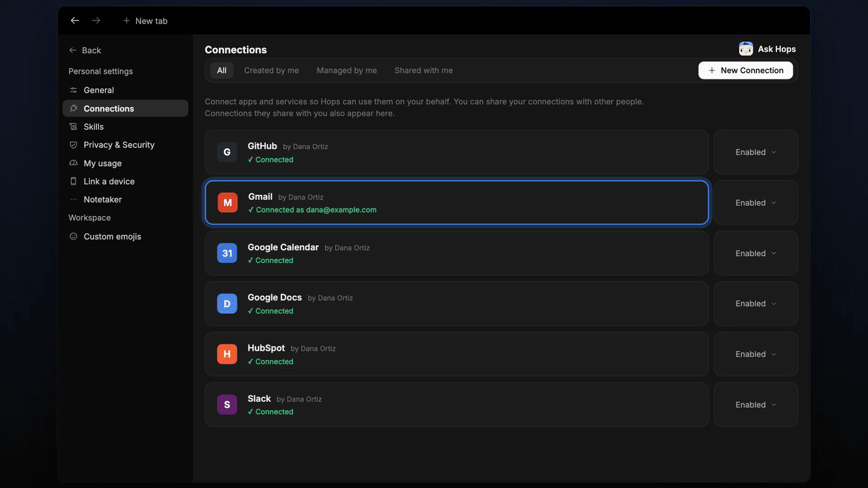Open General in personal settings

[x=125, y=90]
